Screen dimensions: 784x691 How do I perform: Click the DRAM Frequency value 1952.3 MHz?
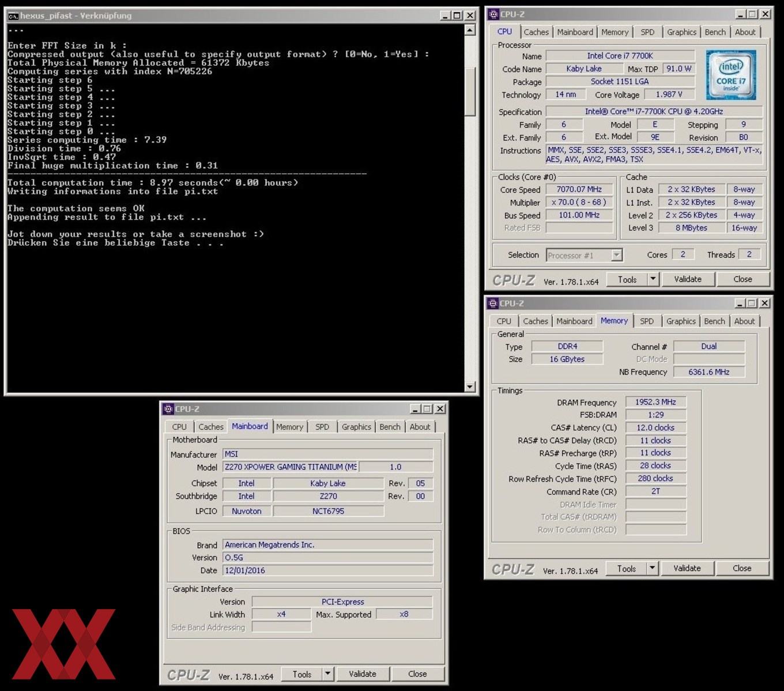[x=655, y=401]
